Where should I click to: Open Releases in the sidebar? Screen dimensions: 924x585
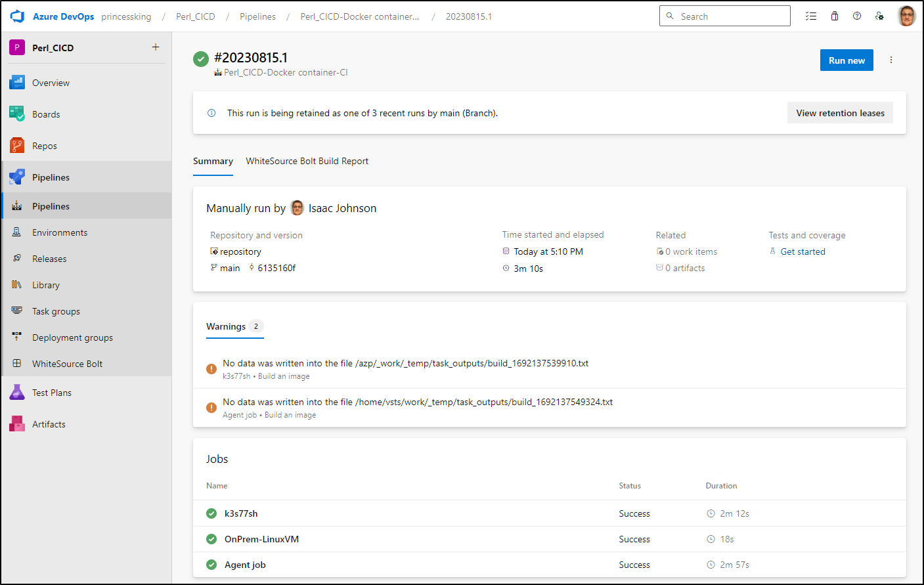coord(86,259)
